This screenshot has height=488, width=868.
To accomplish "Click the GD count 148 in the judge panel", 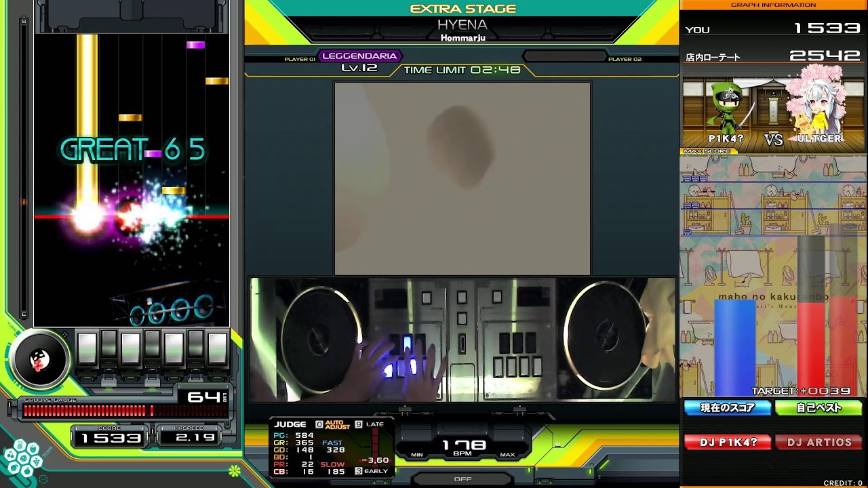I will [304, 450].
